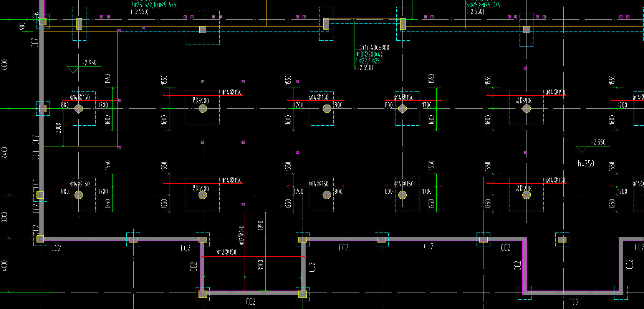Select the horizontal Φ12@150 rebar label

tap(227, 252)
